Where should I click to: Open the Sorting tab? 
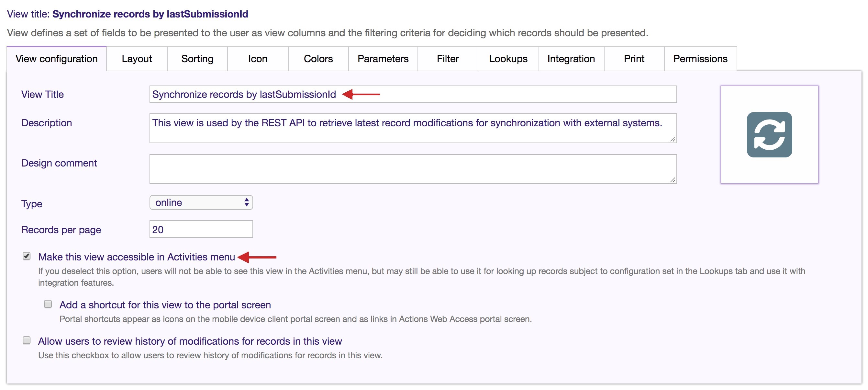pos(197,58)
